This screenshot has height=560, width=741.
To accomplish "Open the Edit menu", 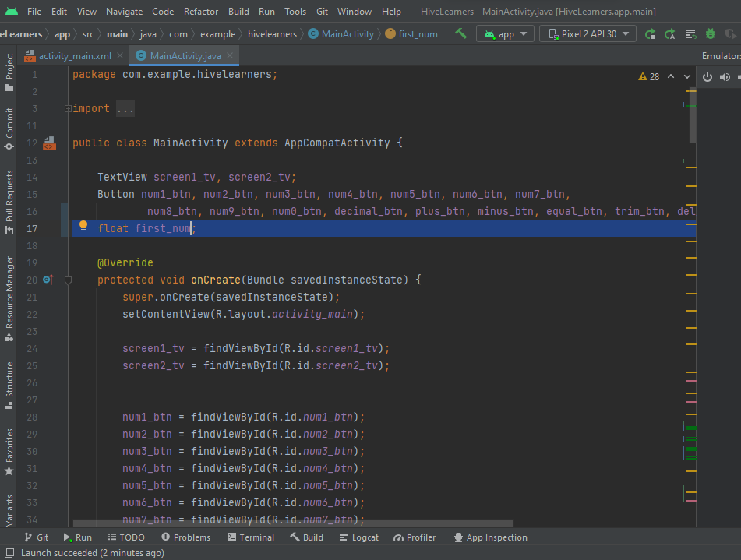I will (59, 12).
